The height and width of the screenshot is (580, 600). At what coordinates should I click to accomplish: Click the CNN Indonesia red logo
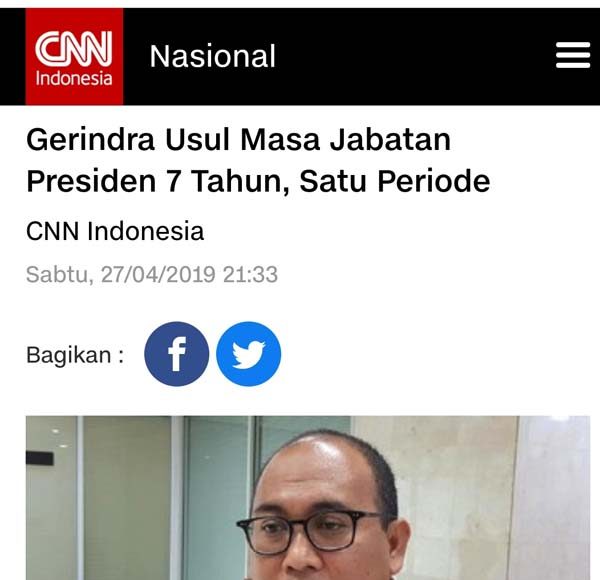(74, 57)
